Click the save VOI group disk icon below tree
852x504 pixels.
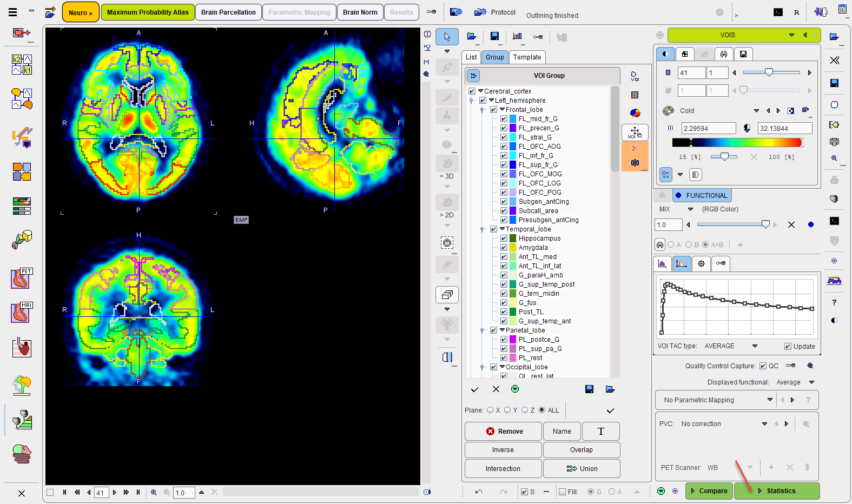590,389
